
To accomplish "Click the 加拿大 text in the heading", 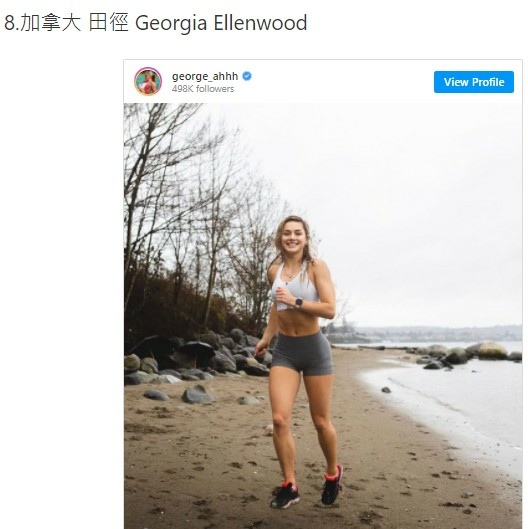I will point(51,23).
